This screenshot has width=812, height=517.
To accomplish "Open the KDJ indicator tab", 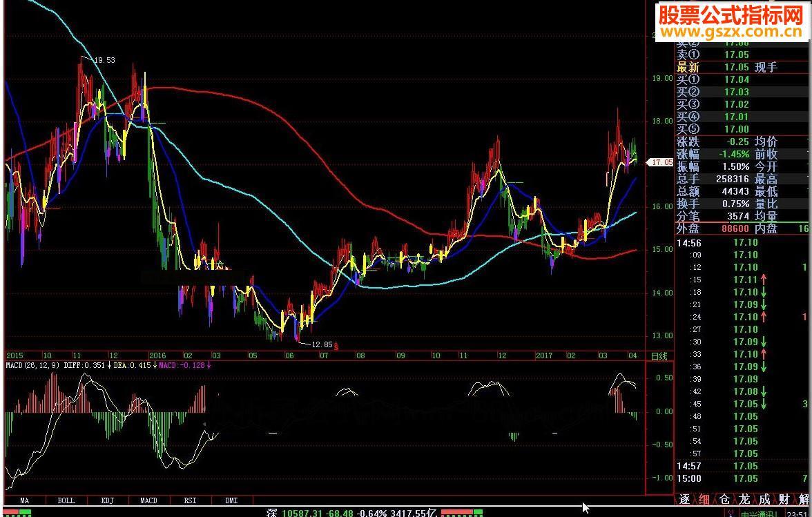I will click(x=108, y=500).
